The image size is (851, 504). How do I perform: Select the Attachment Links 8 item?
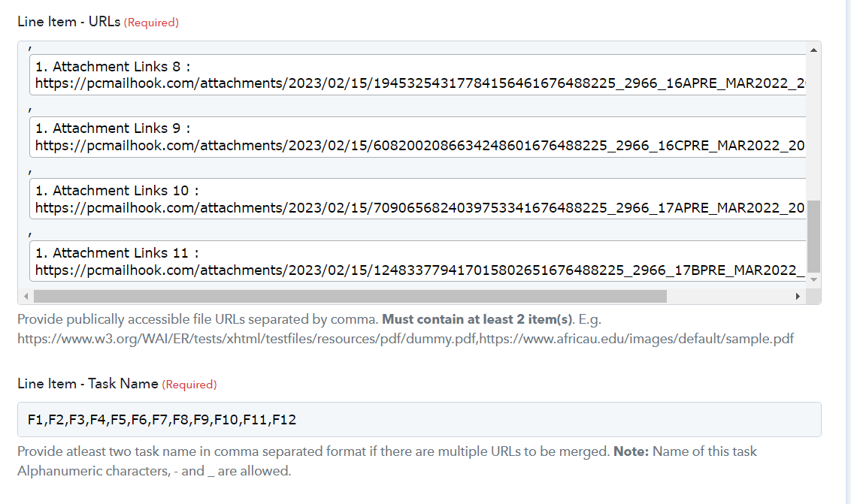point(417,75)
